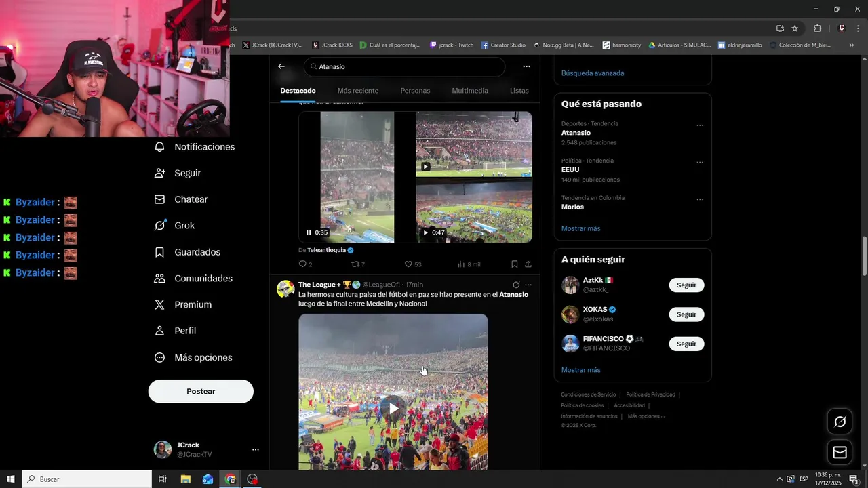Bookmark this page with the star icon

point(795,28)
